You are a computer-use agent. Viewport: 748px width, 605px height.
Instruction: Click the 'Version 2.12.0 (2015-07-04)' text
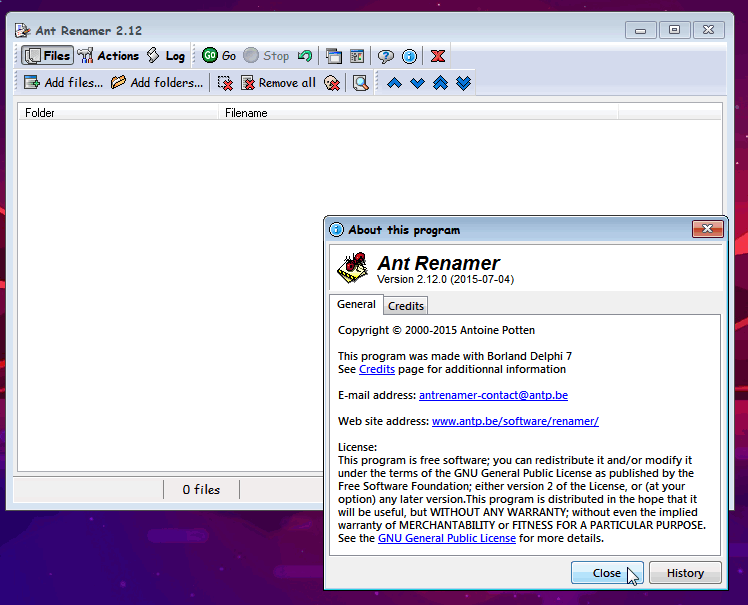(445, 279)
